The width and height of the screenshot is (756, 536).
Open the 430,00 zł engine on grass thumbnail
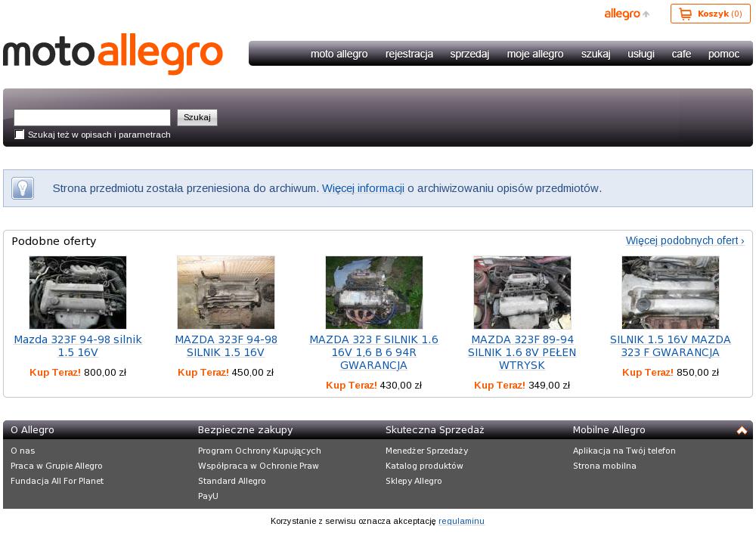(x=374, y=293)
